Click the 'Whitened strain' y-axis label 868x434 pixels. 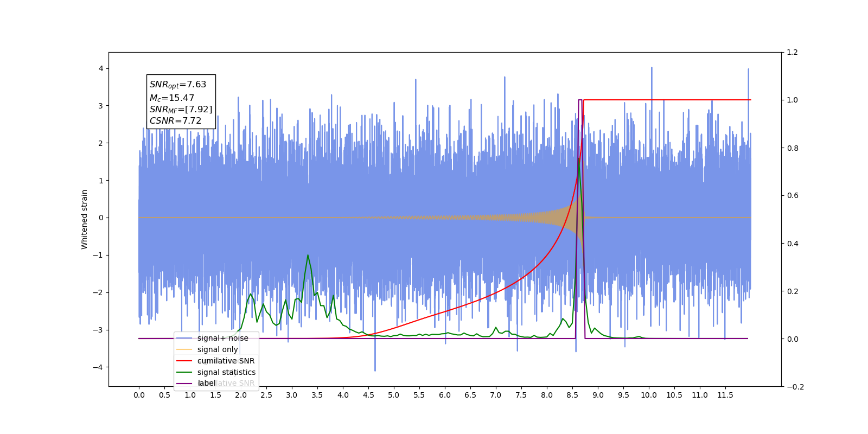[x=85, y=219]
